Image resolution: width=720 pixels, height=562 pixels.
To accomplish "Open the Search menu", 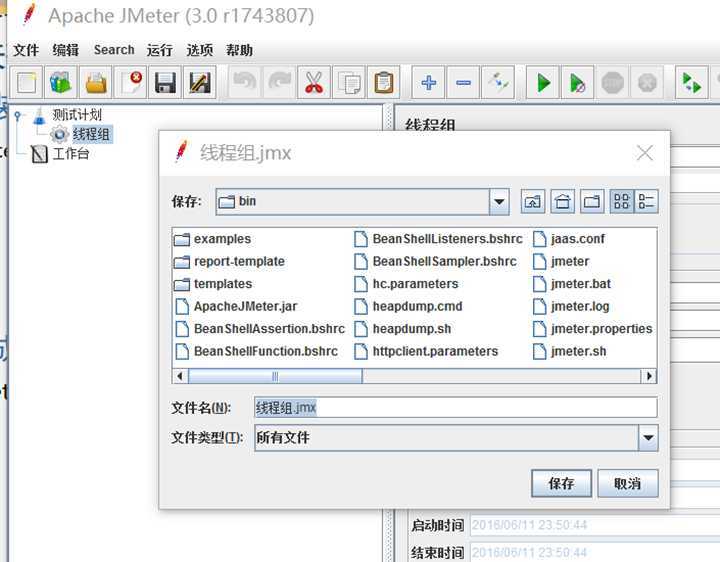I will coord(114,50).
